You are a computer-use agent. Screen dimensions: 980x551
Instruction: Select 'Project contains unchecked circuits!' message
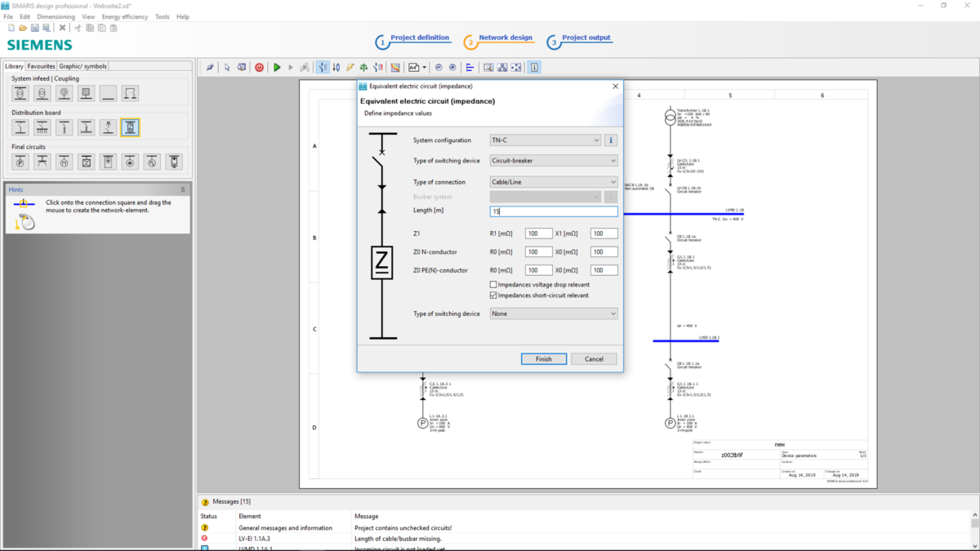click(403, 528)
